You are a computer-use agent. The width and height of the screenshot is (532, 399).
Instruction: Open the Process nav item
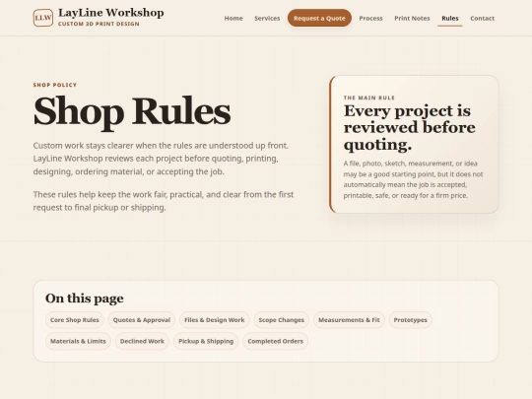click(370, 19)
